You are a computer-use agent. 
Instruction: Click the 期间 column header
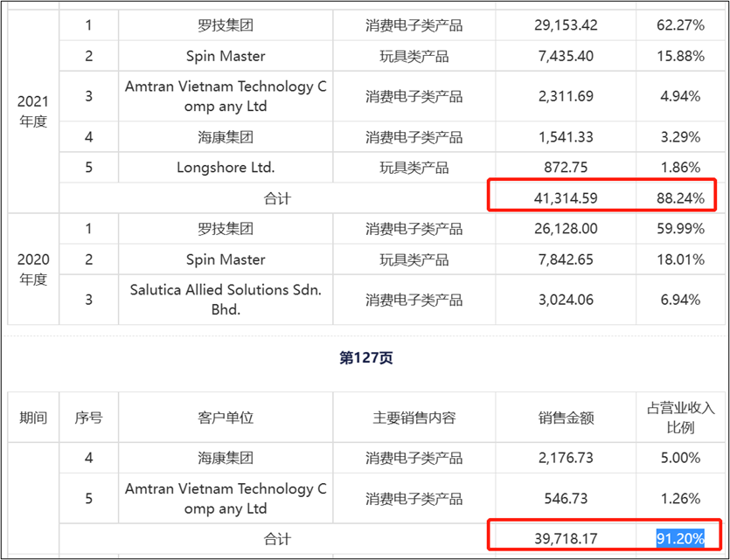tap(33, 418)
